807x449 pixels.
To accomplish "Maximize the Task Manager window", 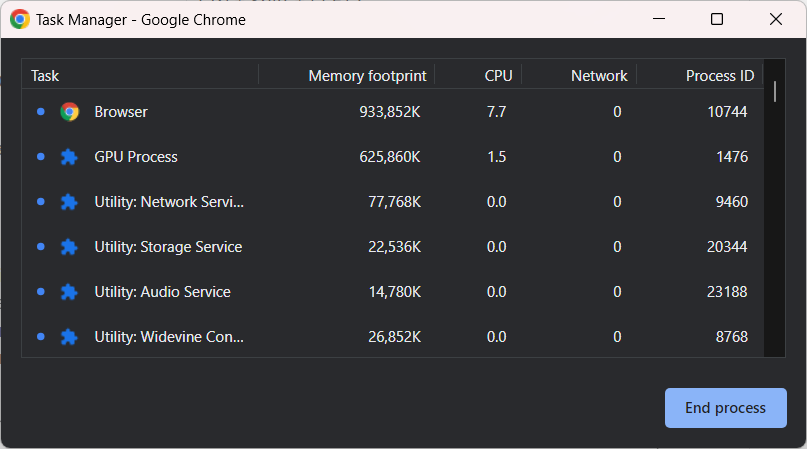I will 717,19.
